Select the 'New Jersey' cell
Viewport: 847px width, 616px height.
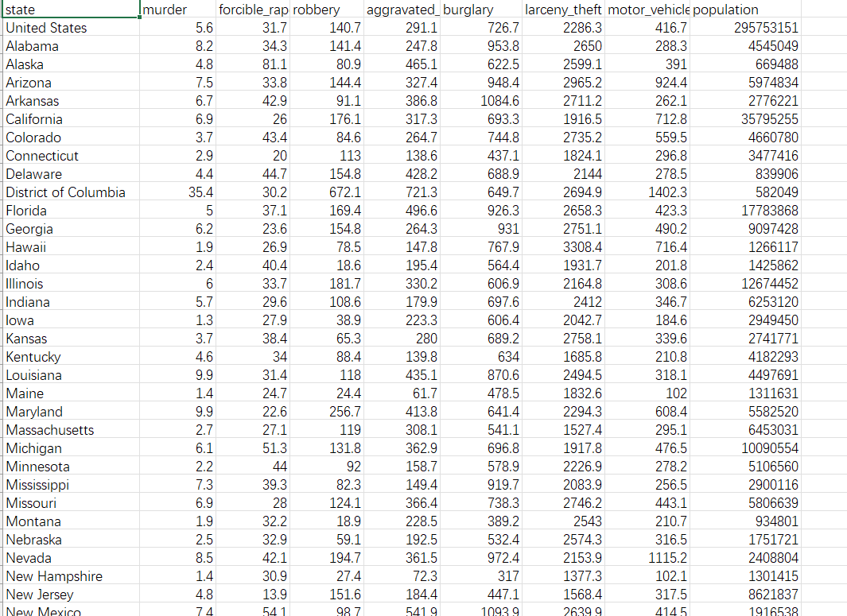70,595
